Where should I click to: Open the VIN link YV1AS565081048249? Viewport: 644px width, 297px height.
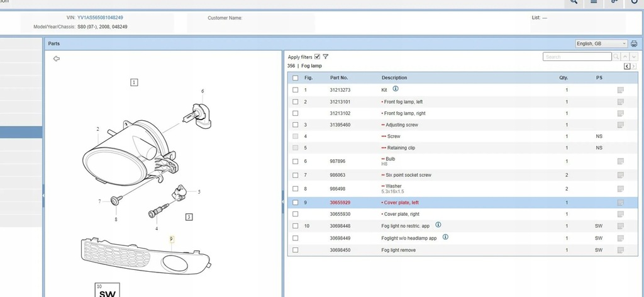click(x=100, y=18)
